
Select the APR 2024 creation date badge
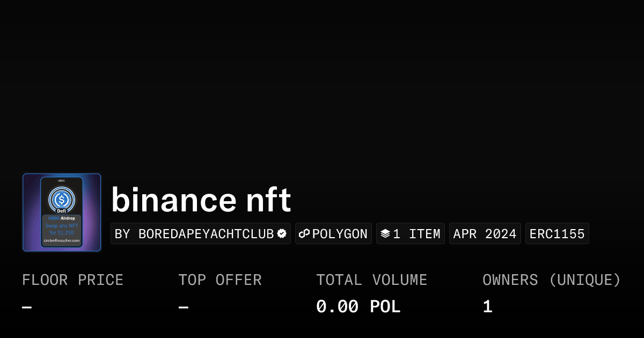pyautogui.click(x=485, y=233)
